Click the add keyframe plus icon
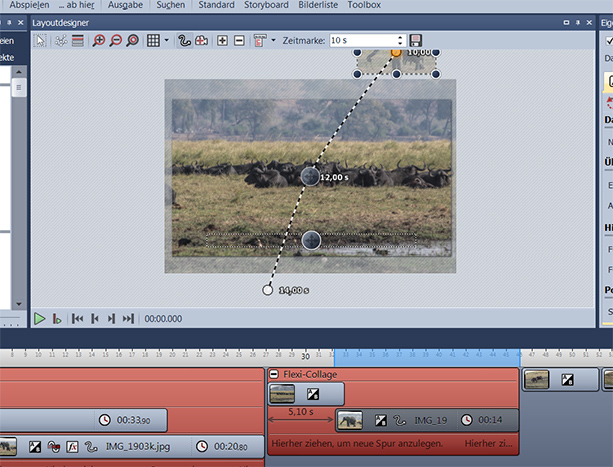This screenshot has height=467, width=613. point(222,41)
